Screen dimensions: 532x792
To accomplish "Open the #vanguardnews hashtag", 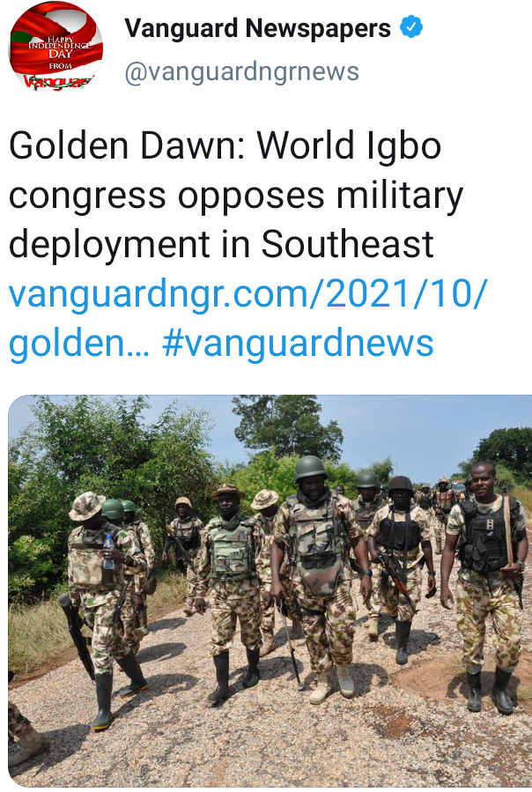I will coord(298,343).
